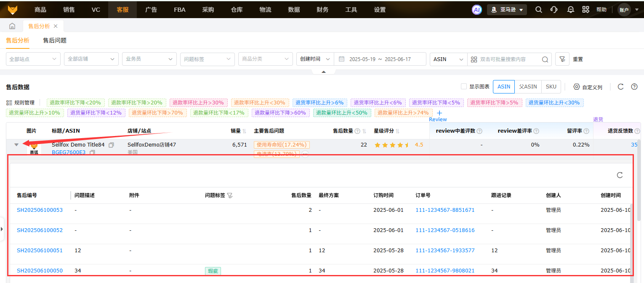Open the FBA menu
Viewport: 644px width, 283px height.
tap(179, 10)
